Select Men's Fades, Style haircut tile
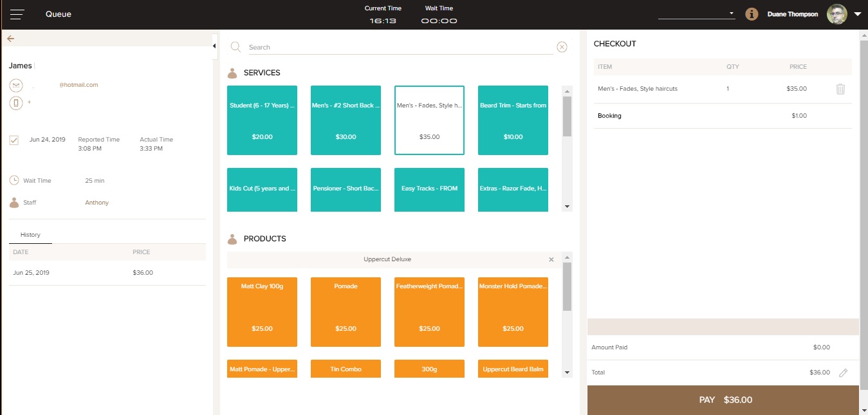Viewport: 868px width, 415px height. (x=429, y=120)
